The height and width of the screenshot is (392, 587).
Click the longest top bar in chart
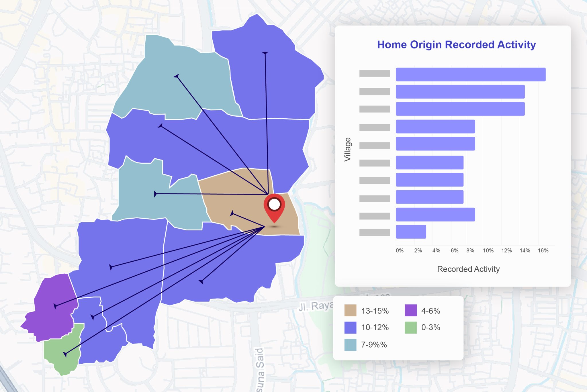click(x=471, y=75)
